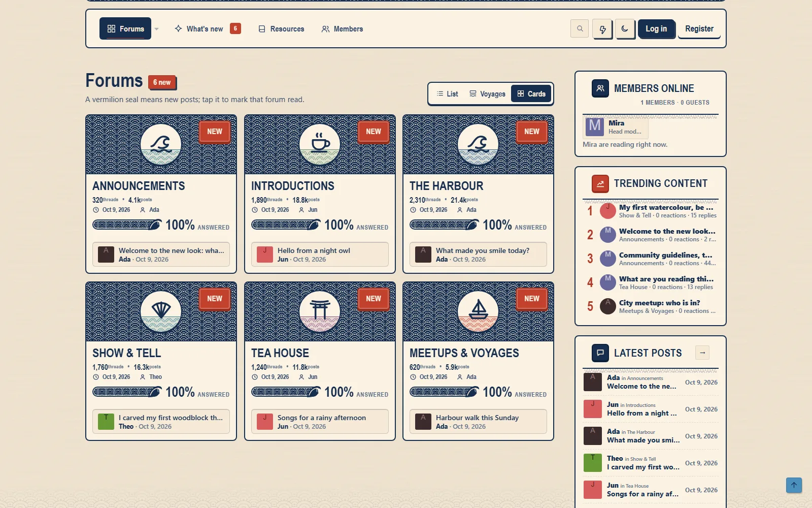Expand Latest Posts with arrow button
The image size is (812, 508).
[702, 353]
